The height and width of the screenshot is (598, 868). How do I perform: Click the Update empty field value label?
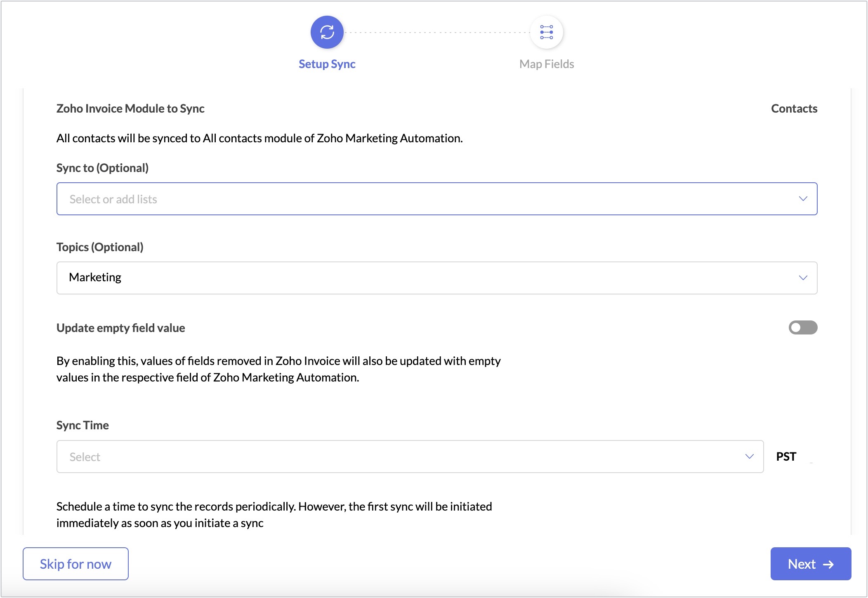(120, 328)
